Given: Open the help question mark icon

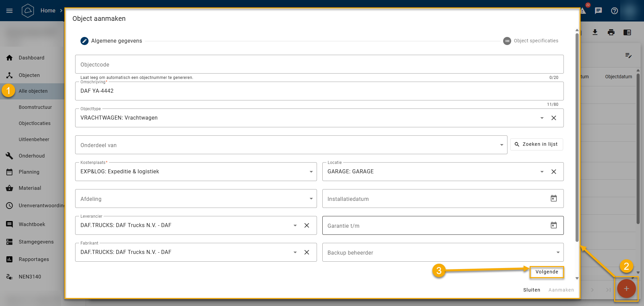Looking at the screenshot, I should click(x=614, y=11).
